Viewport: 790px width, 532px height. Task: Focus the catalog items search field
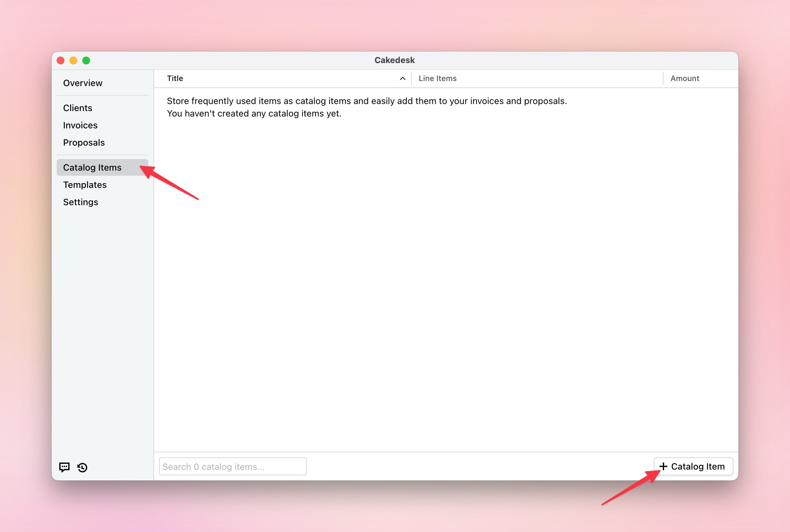pyautogui.click(x=233, y=466)
